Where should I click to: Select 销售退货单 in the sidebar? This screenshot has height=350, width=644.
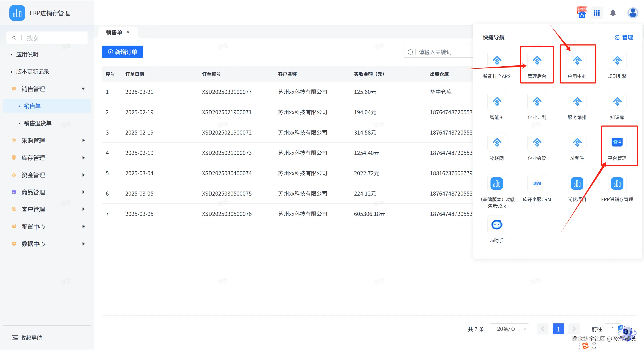tap(38, 123)
